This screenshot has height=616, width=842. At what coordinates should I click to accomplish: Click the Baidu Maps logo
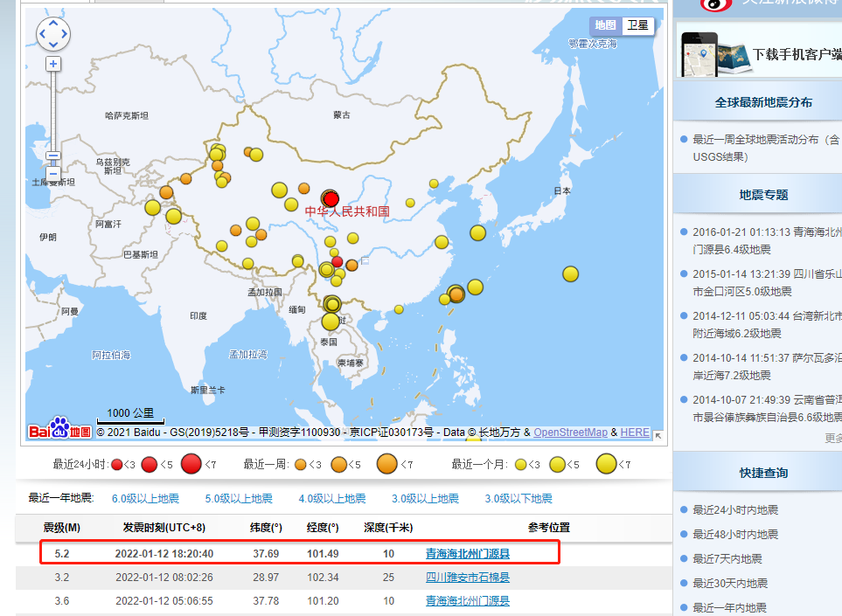pyautogui.click(x=59, y=428)
